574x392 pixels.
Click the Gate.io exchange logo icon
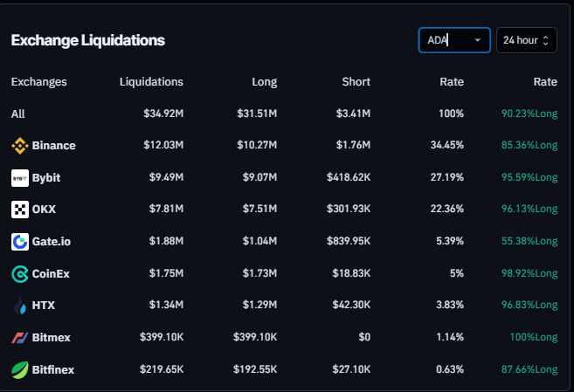pos(19,242)
